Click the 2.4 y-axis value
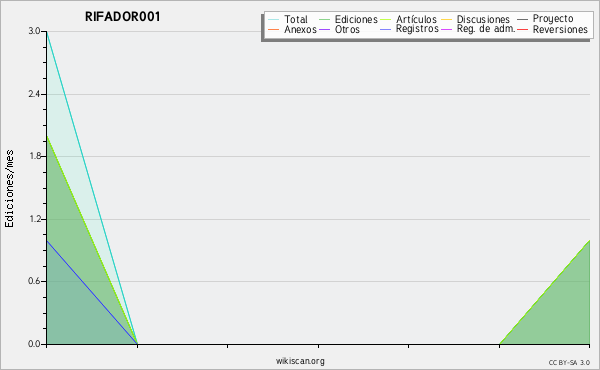Viewport: 600px width, 370px height. 34,94
